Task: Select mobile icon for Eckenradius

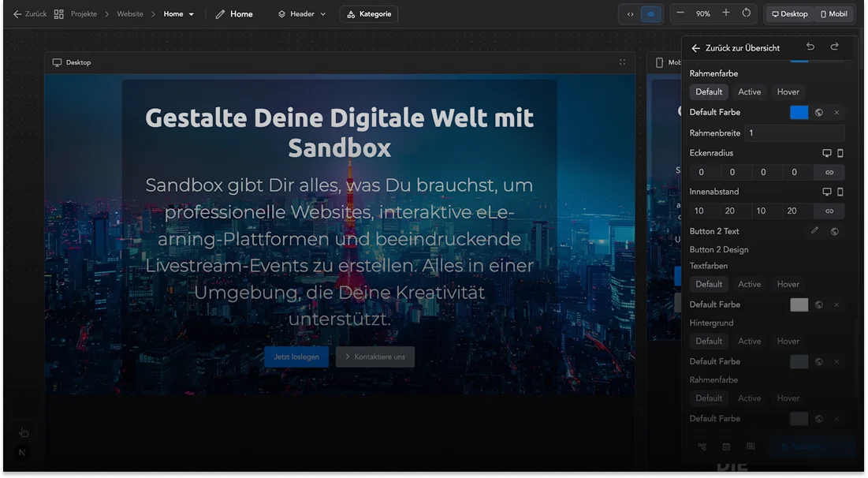Action: point(840,153)
